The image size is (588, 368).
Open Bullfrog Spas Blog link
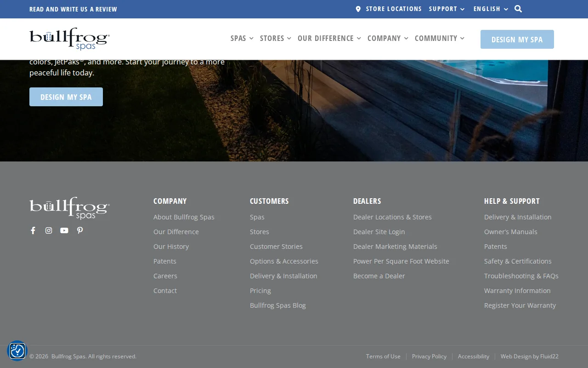(x=278, y=305)
